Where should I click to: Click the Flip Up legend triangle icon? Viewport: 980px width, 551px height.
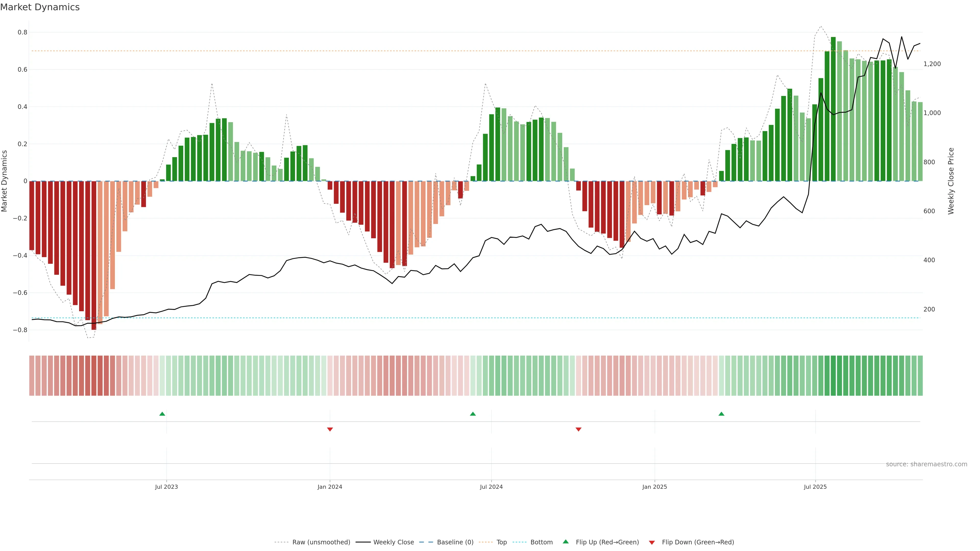click(566, 542)
